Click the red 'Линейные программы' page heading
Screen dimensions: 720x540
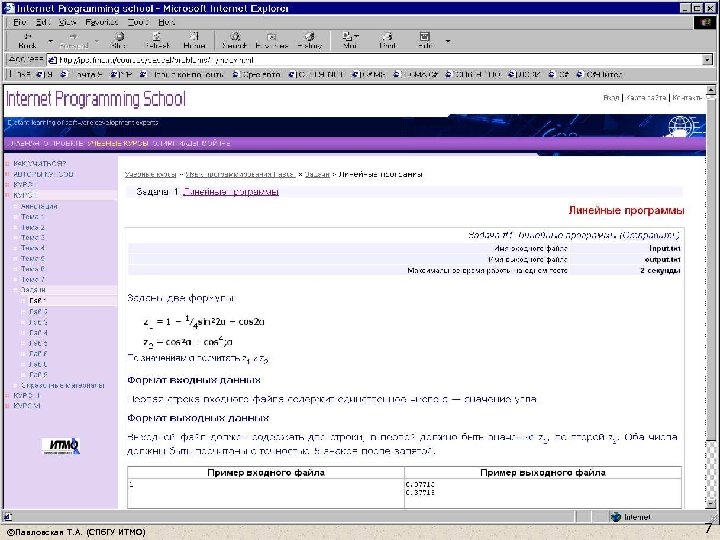coord(626,210)
